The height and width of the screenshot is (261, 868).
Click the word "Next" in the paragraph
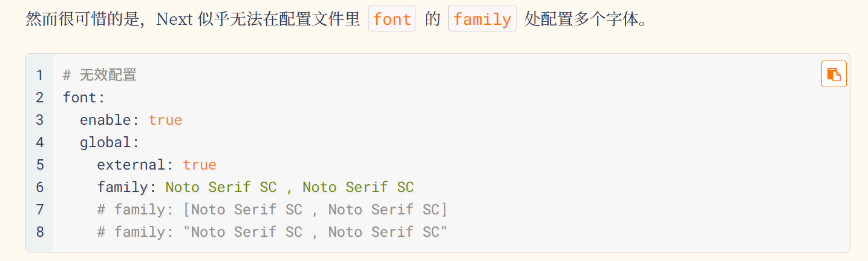174,19
